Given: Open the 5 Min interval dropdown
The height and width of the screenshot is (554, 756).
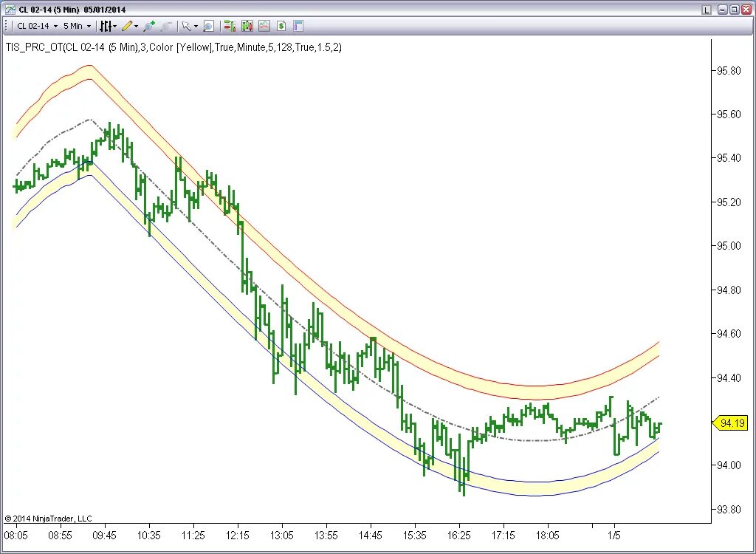Looking at the screenshot, I should tap(77, 26).
